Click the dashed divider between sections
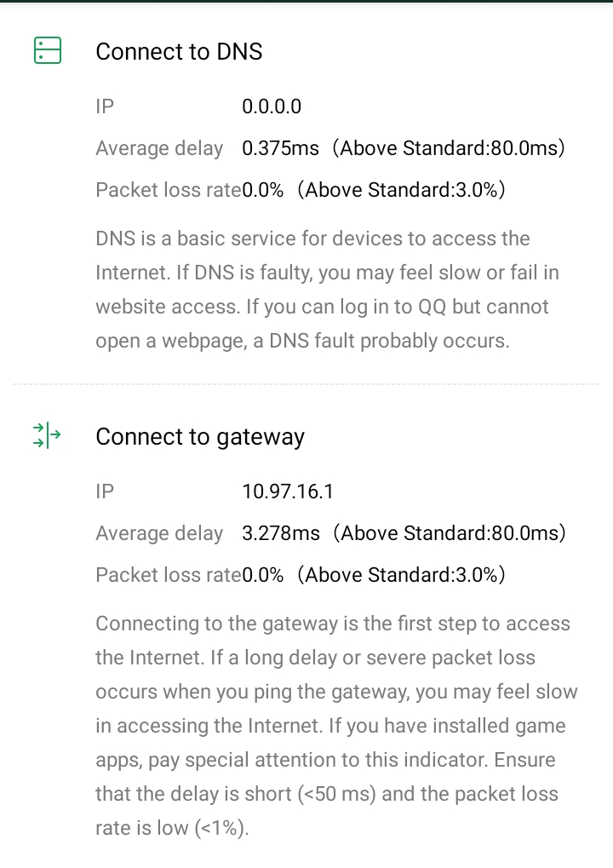Image resolution: width=613 pixels, height=868 pixels. coord(306,384)
